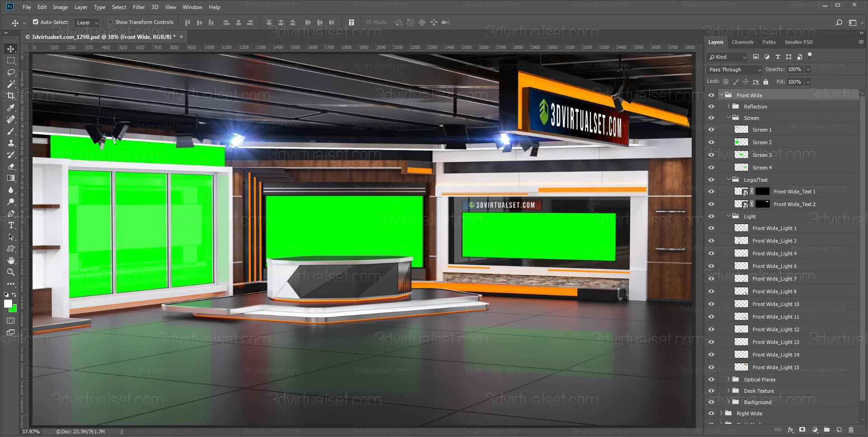Screen dimensions: 868x437
Task: Hide the Front Wide group
Action: 712,95
